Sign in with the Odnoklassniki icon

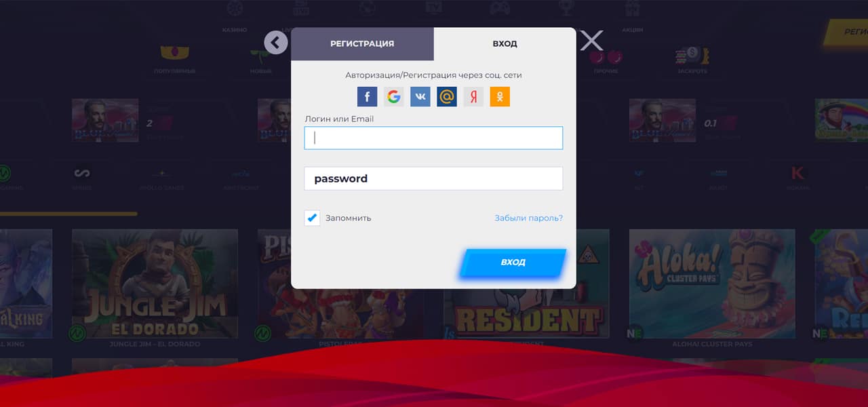500,97
